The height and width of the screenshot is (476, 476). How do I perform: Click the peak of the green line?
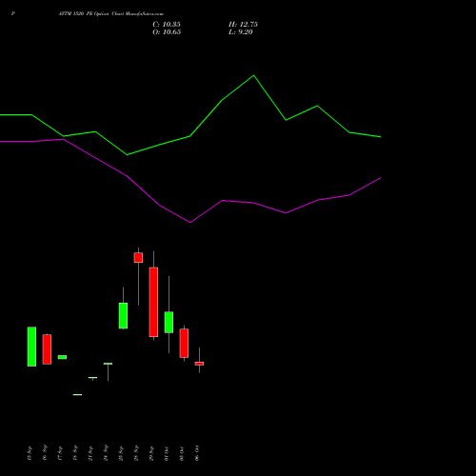(253, 75)
